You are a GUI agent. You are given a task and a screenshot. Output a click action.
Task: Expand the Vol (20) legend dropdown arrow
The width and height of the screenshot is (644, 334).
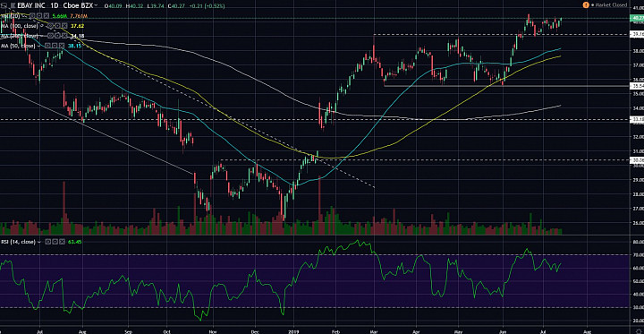point(24,16)
